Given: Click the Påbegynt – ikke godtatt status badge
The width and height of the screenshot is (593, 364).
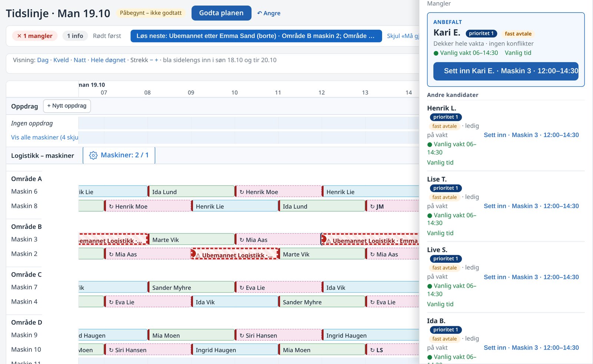Looking at the screenshot, I should pos(151,13).
